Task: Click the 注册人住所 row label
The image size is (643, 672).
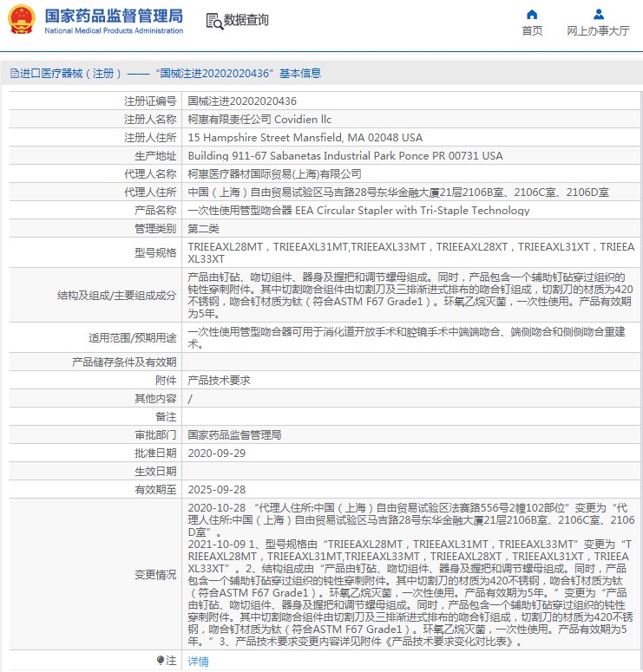Action: coord(150,138)
